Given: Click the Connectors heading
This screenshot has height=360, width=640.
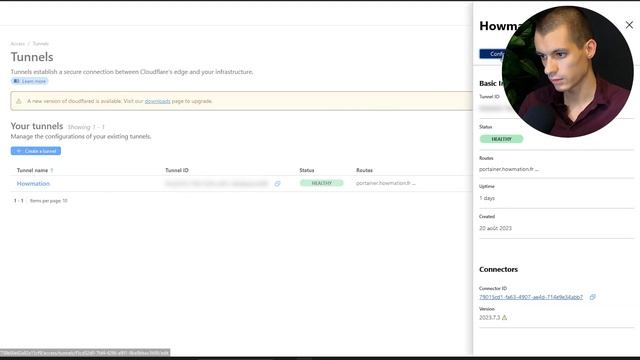Looking at the screenshot, I should (x=498, y=269).
